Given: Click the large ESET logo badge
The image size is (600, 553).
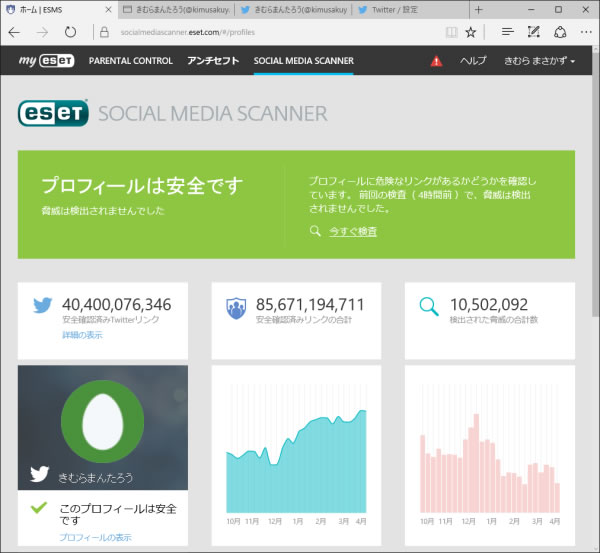Looking at the screenshot, I should [53, 113].
